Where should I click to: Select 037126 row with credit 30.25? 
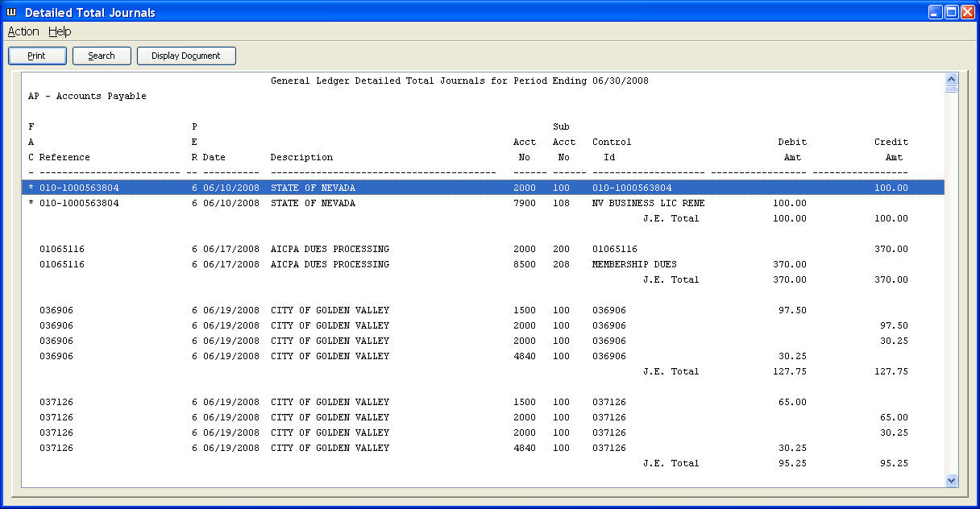click(x=483, y=432)
